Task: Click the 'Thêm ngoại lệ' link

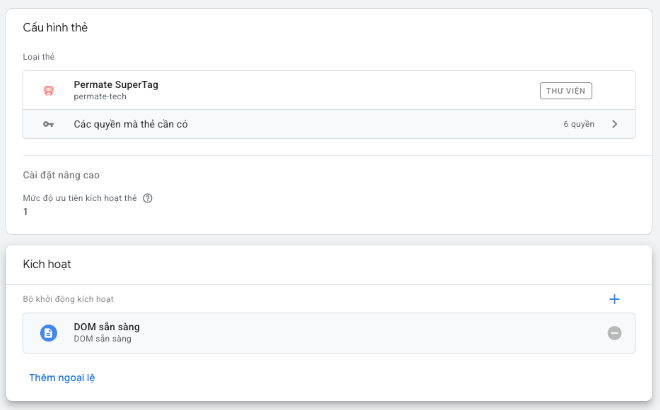Action: pyautogui.click(x=62, y=377)
